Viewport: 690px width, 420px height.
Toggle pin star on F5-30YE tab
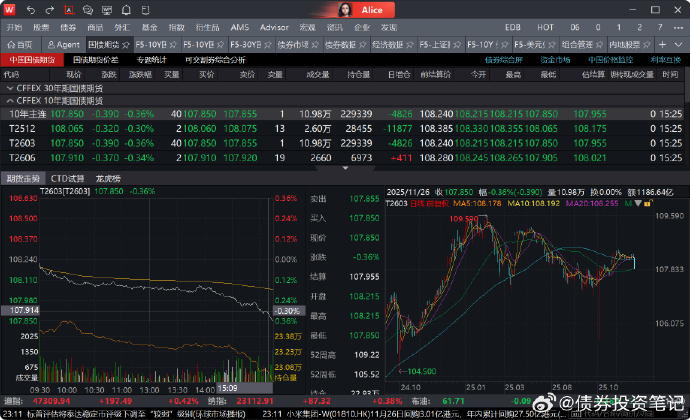pos(268,45)
